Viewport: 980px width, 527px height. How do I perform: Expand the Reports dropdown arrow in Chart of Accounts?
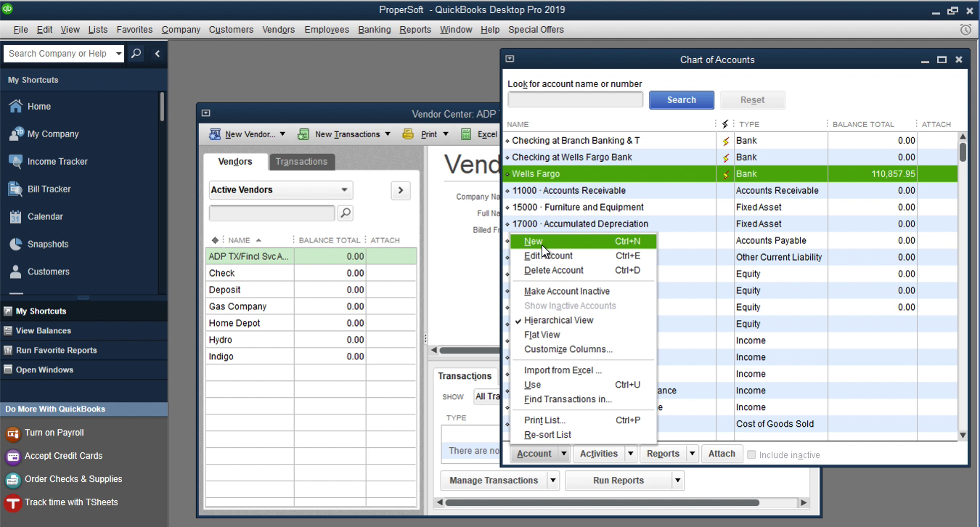692,454
